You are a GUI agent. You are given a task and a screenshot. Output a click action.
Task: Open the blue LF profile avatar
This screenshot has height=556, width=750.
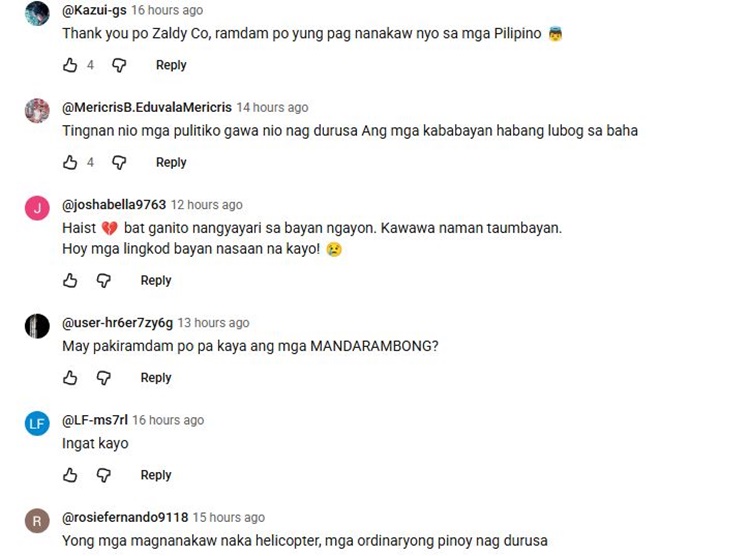tap(37, 423)
